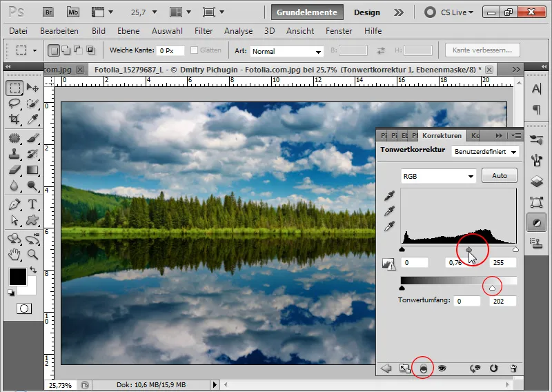
Task: Toggle clip to layer button
Action: (x=424, y=369)
